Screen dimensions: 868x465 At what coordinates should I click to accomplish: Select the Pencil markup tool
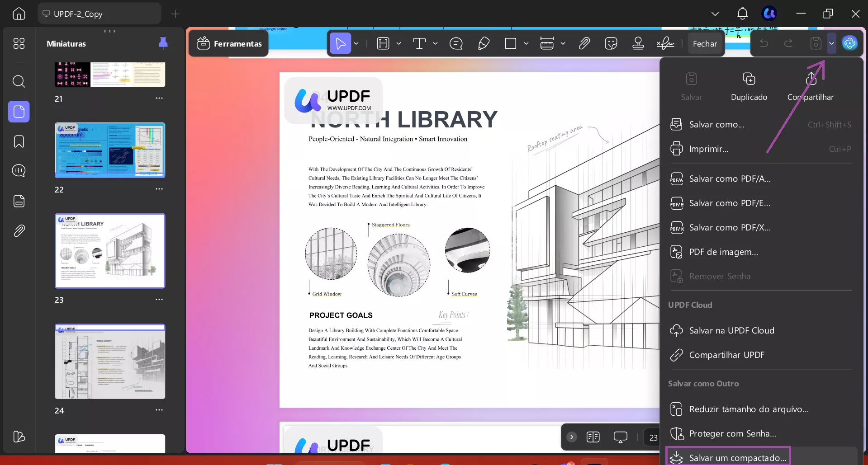coord(484,43)
